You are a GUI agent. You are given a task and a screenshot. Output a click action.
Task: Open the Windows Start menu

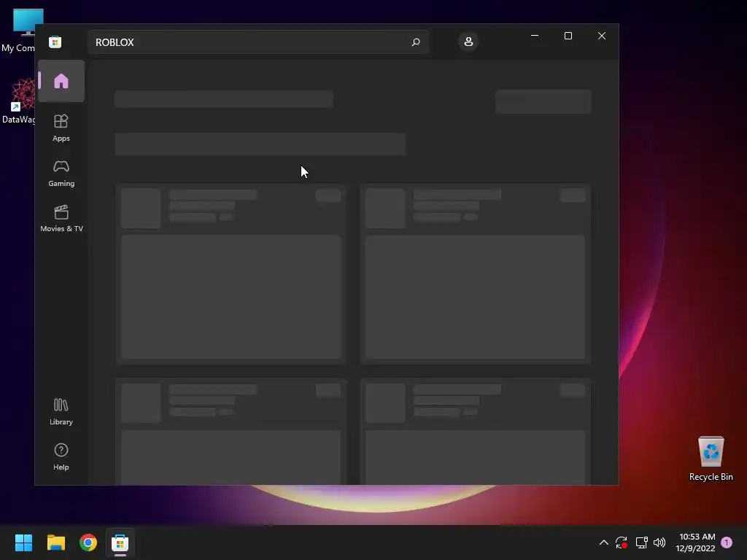[24, 542]
